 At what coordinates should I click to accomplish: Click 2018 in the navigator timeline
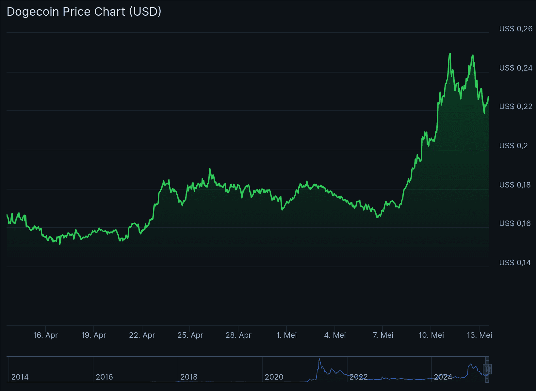tap(189, 377)
